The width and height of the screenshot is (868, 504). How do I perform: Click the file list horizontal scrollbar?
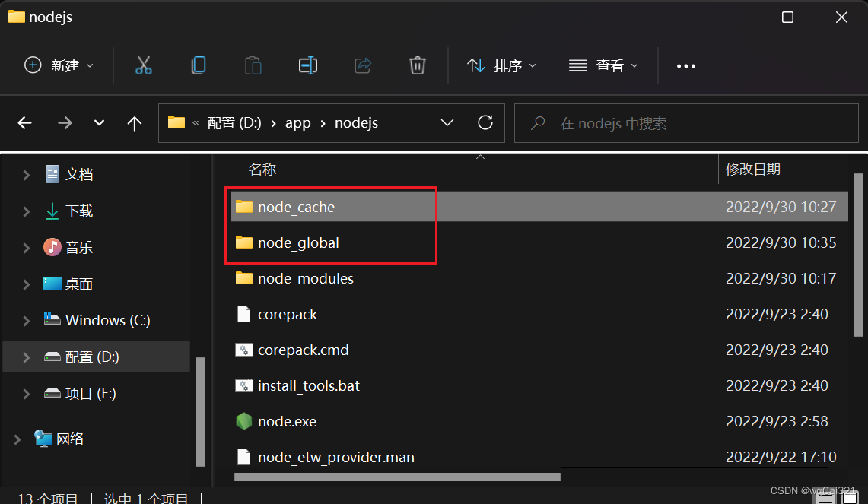point(397,477)
